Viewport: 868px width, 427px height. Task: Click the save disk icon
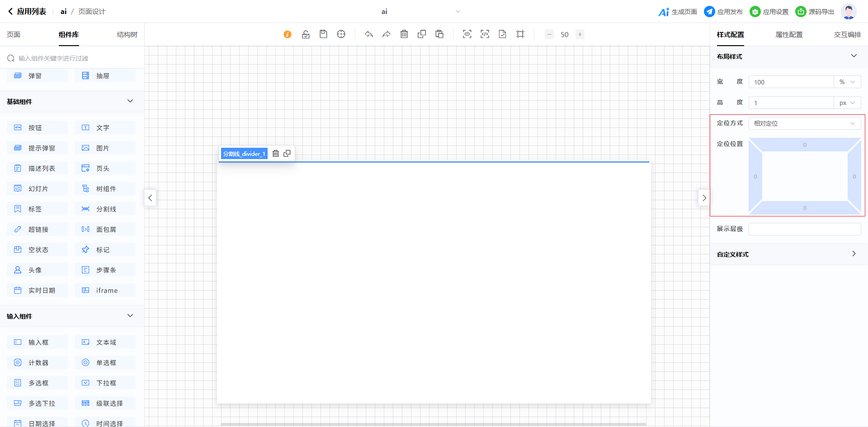323,34
